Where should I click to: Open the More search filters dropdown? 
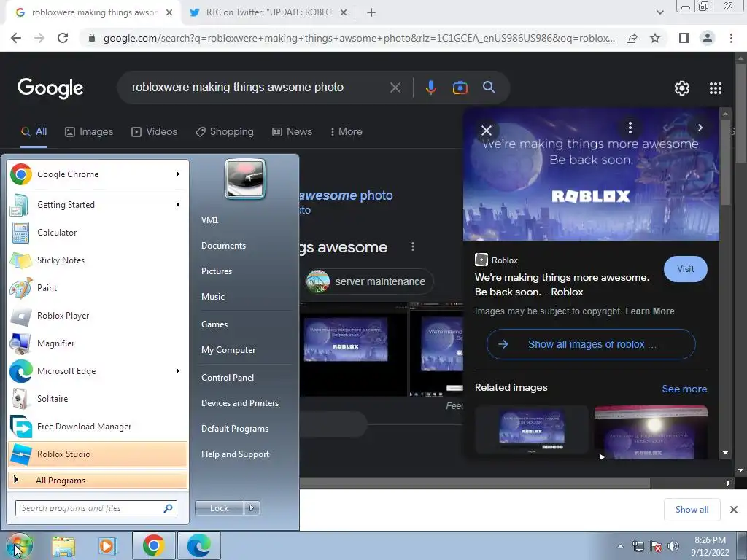[x=347, y=131]
